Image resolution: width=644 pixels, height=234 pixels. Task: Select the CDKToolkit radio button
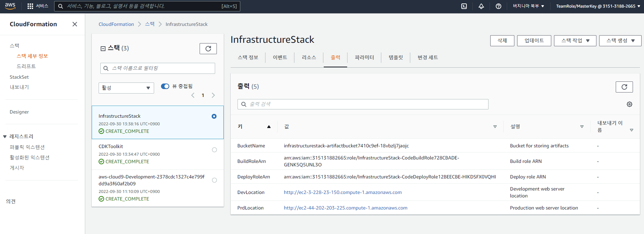point(214,150)
